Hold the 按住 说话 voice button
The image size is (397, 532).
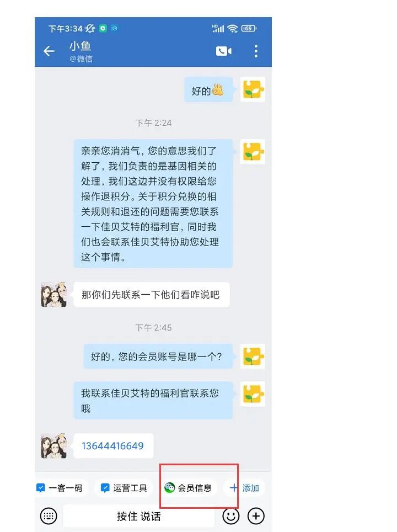coord(139,517)
